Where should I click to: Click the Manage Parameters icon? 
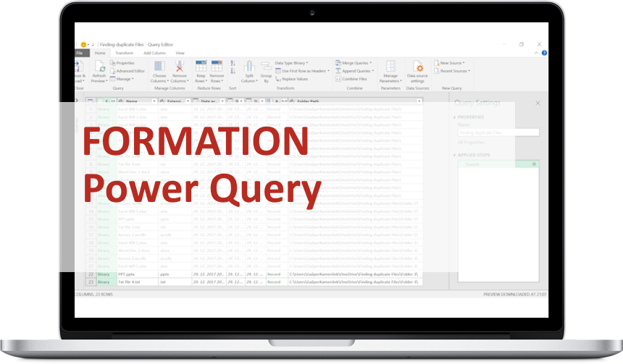pyautogui.click(x=390, y=67)
